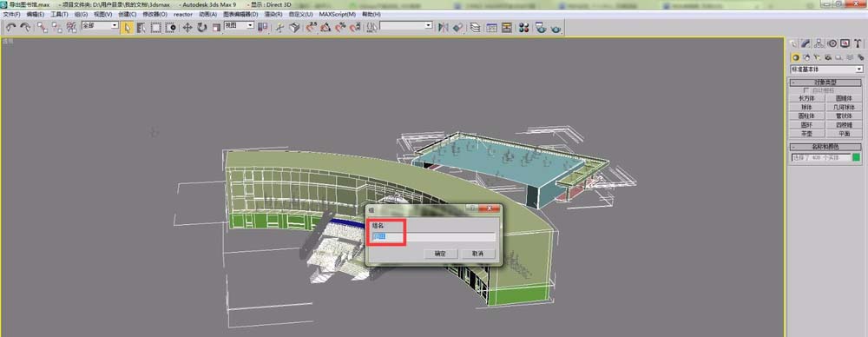Viewport: 868px width, 337px height.
Task: Toggle Window/Crossing selection mode
Action: tap(170, 27)
